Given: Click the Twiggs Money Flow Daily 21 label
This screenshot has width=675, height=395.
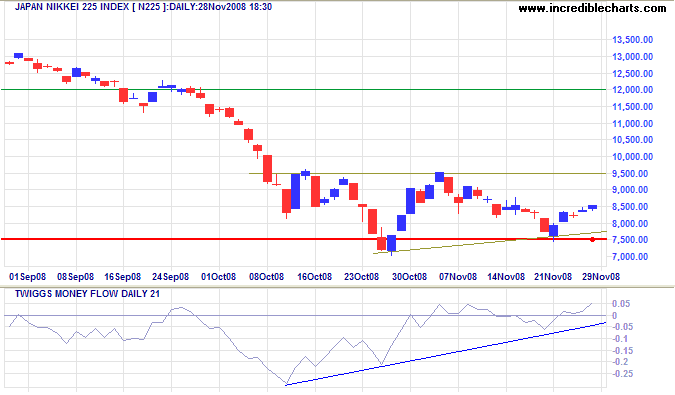Looking at the screenshot, I should tap(87, 294).
